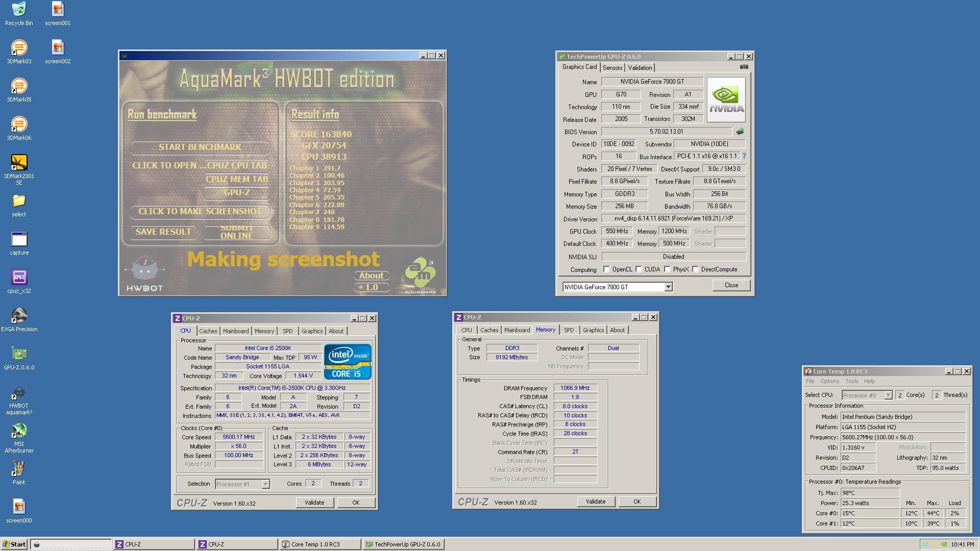Click the About button in AquaMark
This screenshot has height=551, width=980.
371,275
